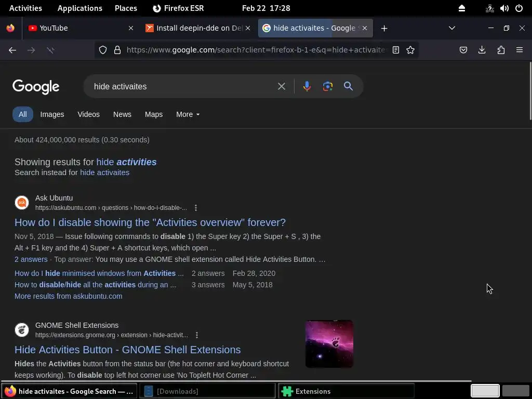The height and width of the screenshot is (399, 532).
Task: Open the '2 answers' link
Action: tap(31, 259)
